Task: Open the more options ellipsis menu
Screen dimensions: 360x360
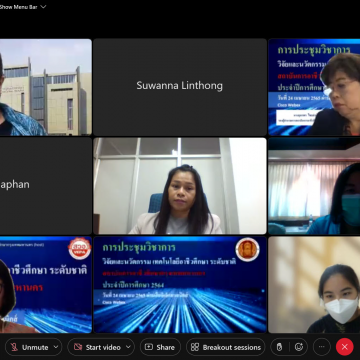Action: click(x=322, y=347)
